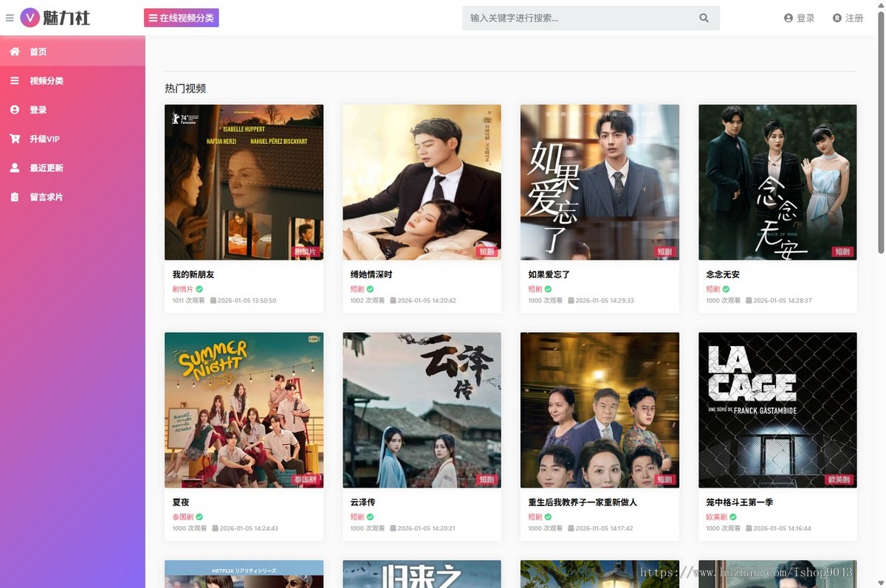Click the registered icon beside 注册
Image resolution: width=886 pixels, height=588 pixels.
tap(837, 18)
